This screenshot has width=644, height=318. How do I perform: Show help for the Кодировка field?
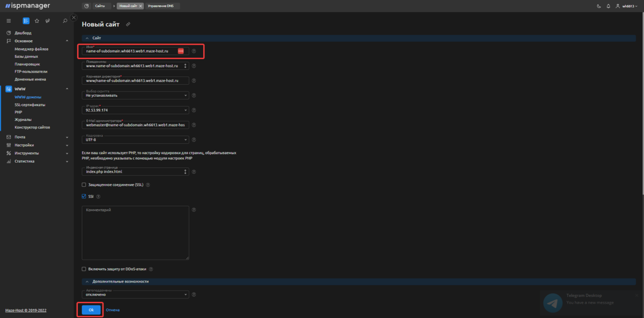194,139
